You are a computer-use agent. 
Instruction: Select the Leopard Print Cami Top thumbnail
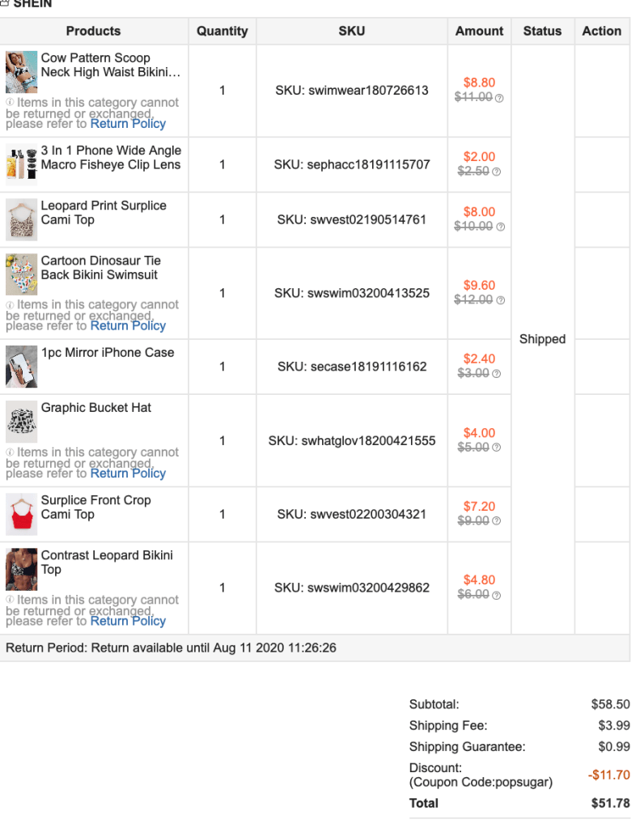(22, 219)
